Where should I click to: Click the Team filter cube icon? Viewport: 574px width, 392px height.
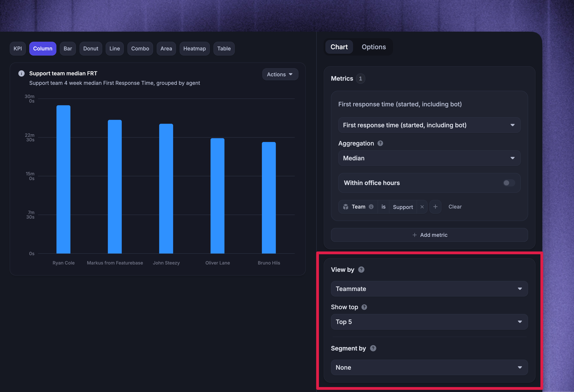pos(346,207)
